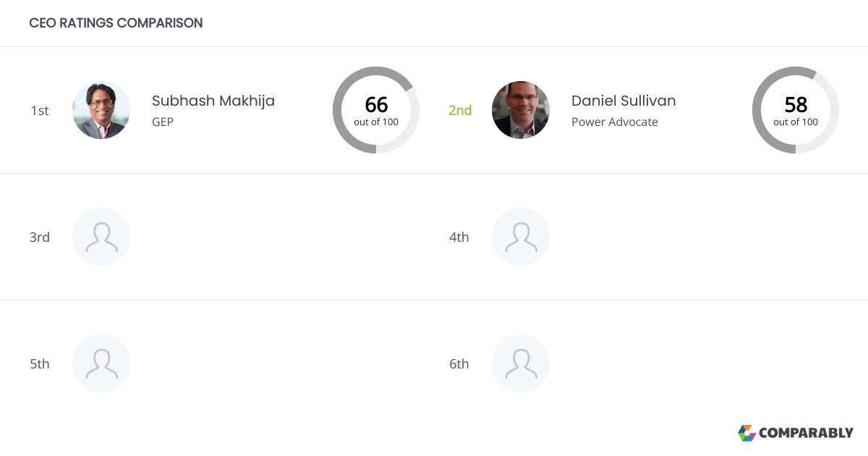Open the Daniel Sullivan name link
Image resolution: width=868 pixels, height=456 pixels.
(624, 101)
